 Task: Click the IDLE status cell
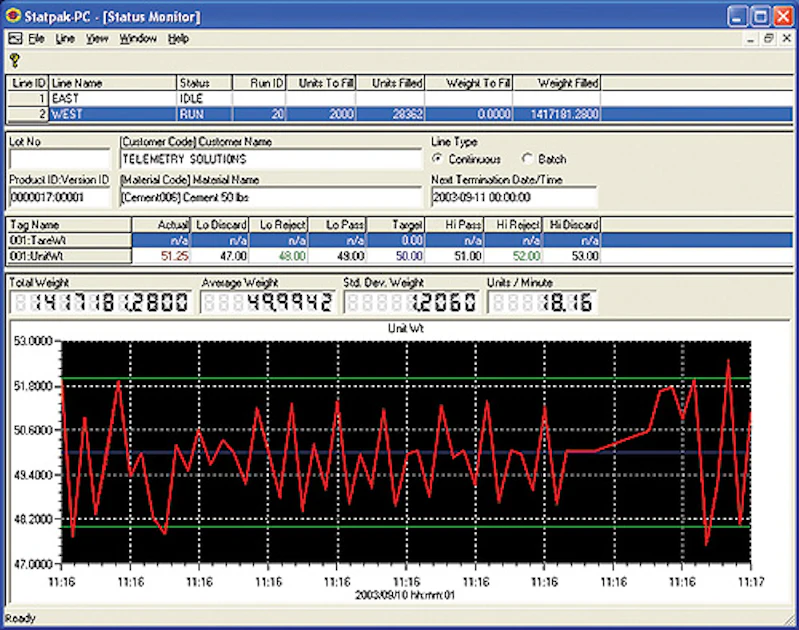(204, 98)
